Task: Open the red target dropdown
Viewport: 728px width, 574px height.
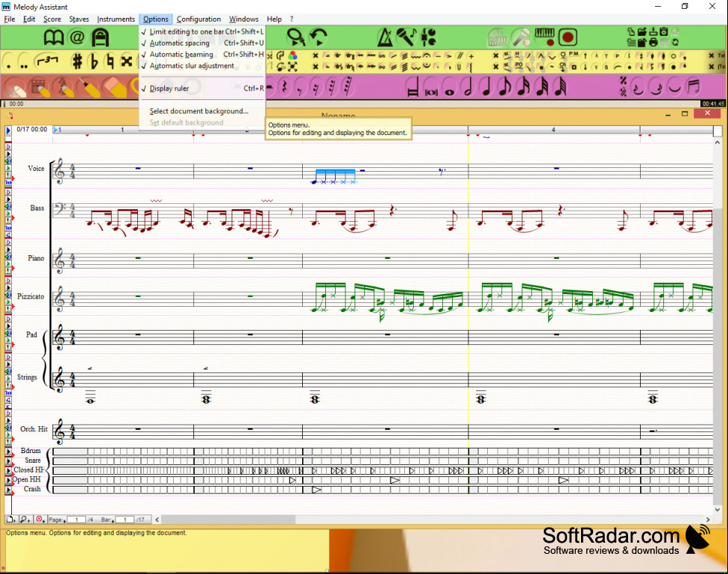Action: click(x=40, y=520)
